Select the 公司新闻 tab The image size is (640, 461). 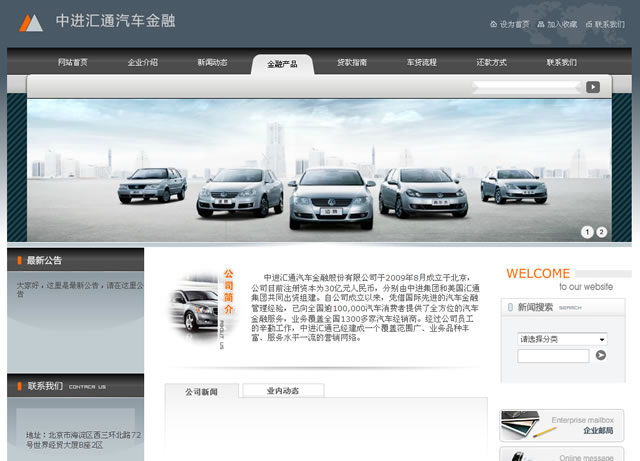point(201,391)
